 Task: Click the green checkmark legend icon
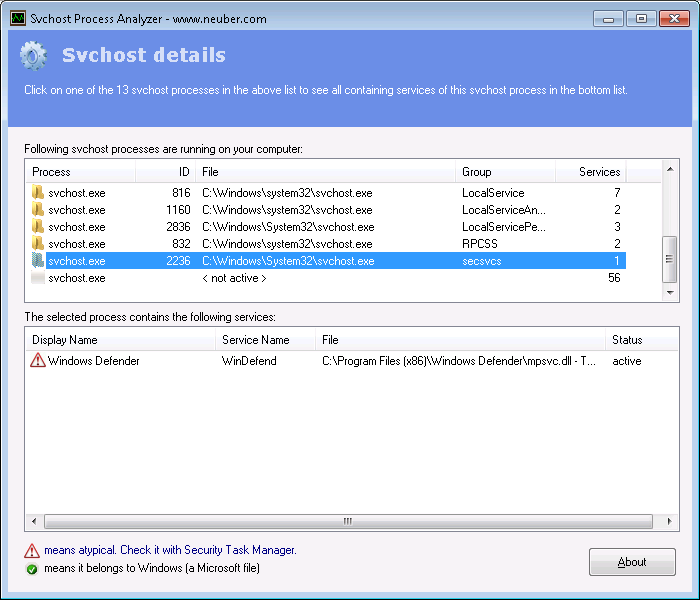[32, 569]
